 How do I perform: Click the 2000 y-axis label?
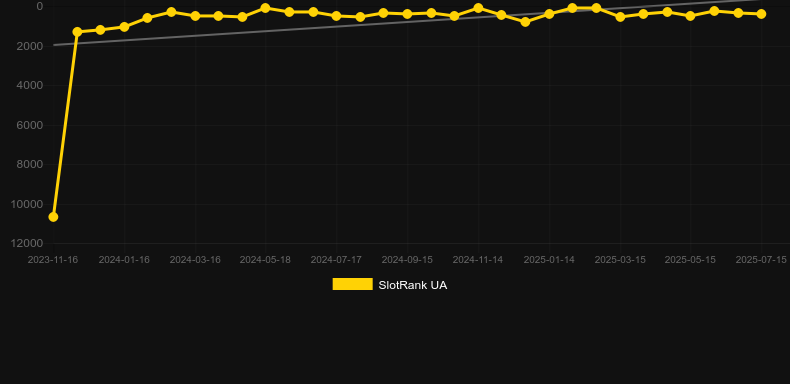coord(30,46)
